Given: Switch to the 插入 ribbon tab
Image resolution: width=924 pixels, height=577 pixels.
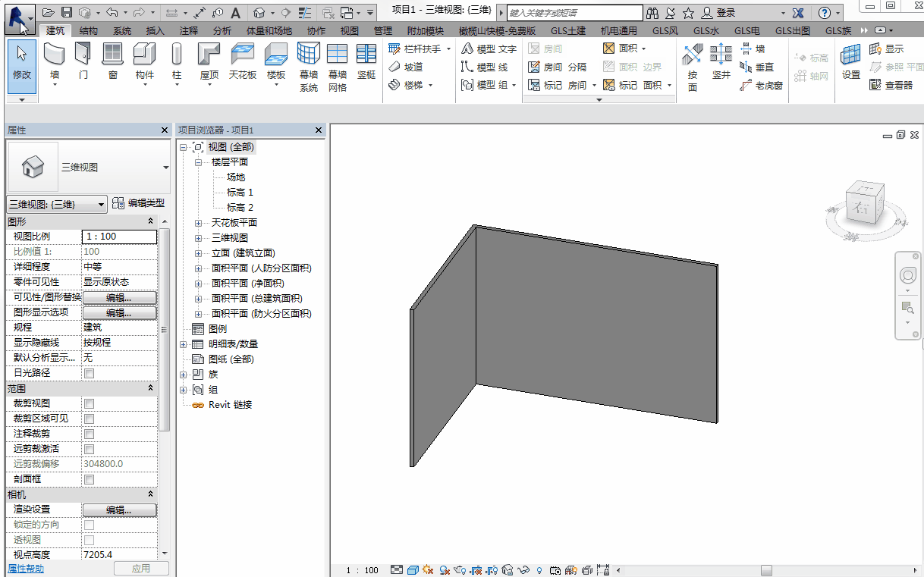Looking at the screenshot, I should click(x=155, y=31).
